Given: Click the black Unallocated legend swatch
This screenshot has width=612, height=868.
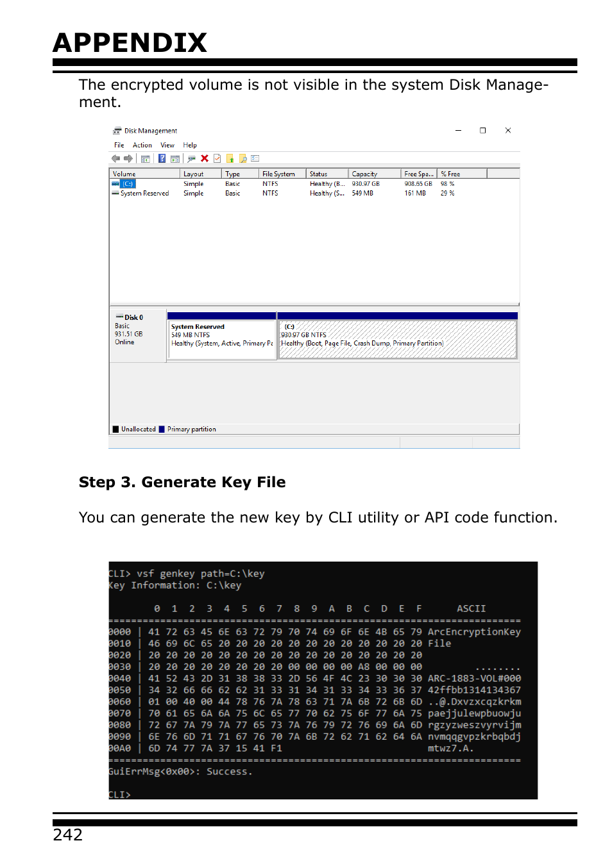Looking at the screenshot, I should point(116,430).
